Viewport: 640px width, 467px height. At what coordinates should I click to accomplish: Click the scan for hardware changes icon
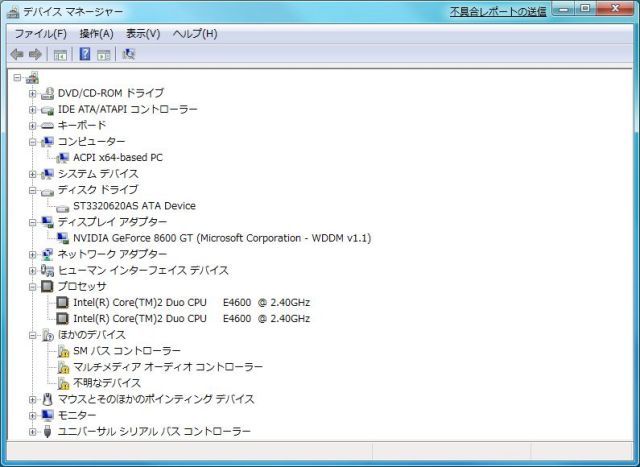pos(129,54)
